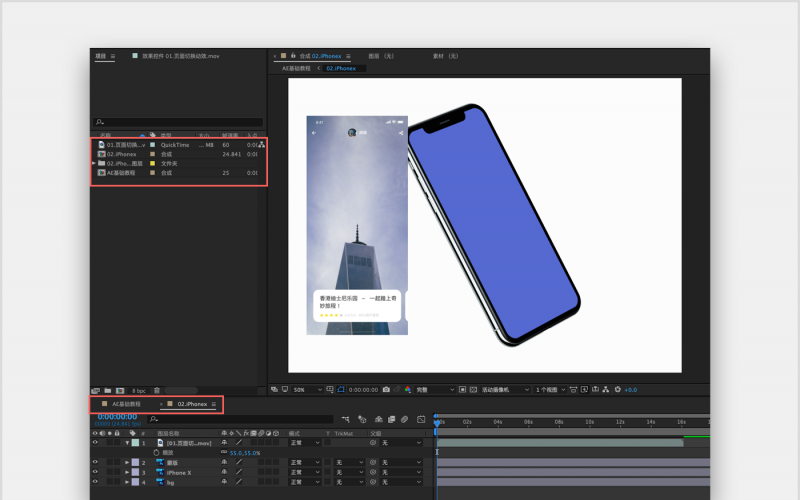This screenshot has height=500, width=800.
Task: Take a snapshot with the camera icon
Action: pyautogui.click(x=386, y=389)
